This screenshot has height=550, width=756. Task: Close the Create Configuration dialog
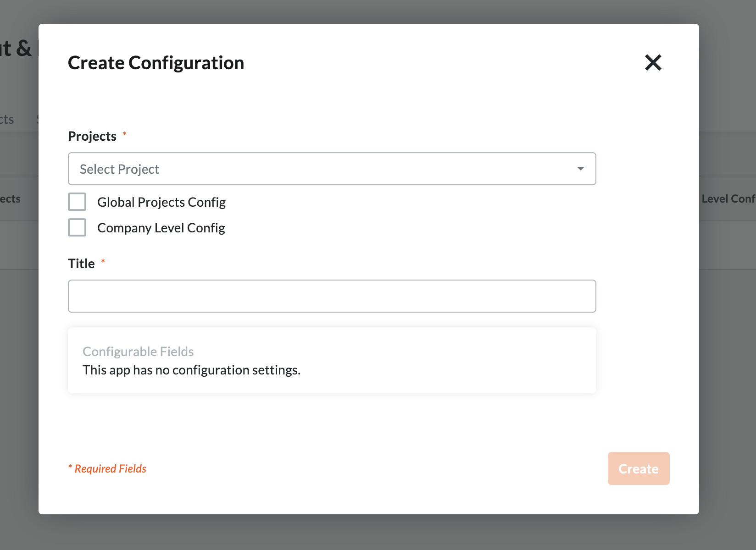tap(653, 62)
